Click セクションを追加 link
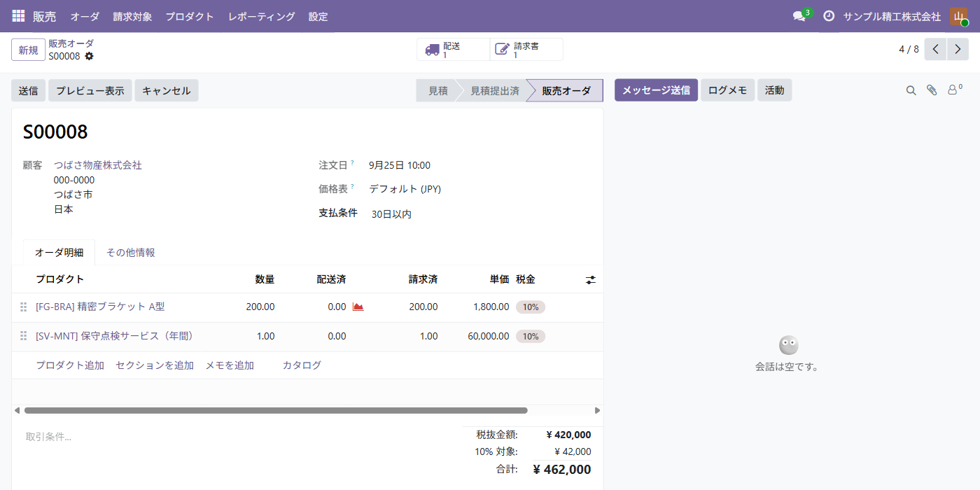This screenshot has width=980, height=490. (x=155, y=365)
